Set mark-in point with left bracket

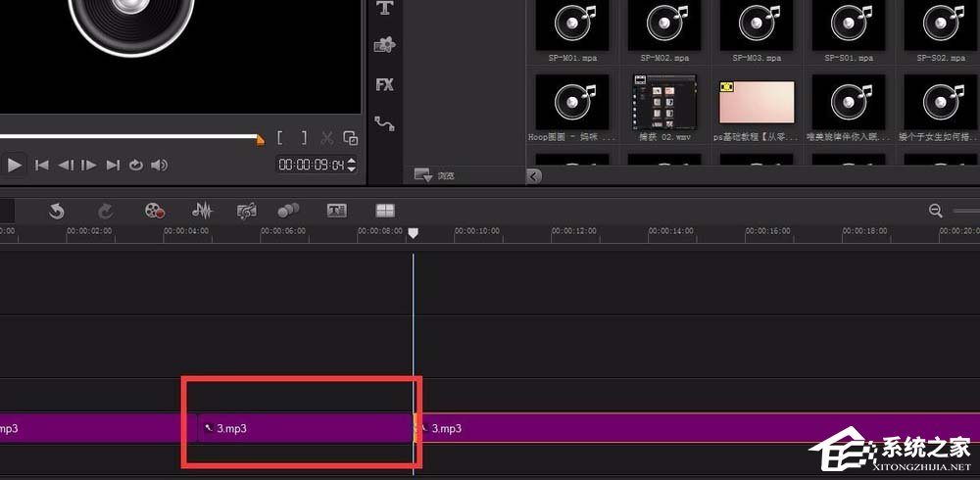[280, 138]
